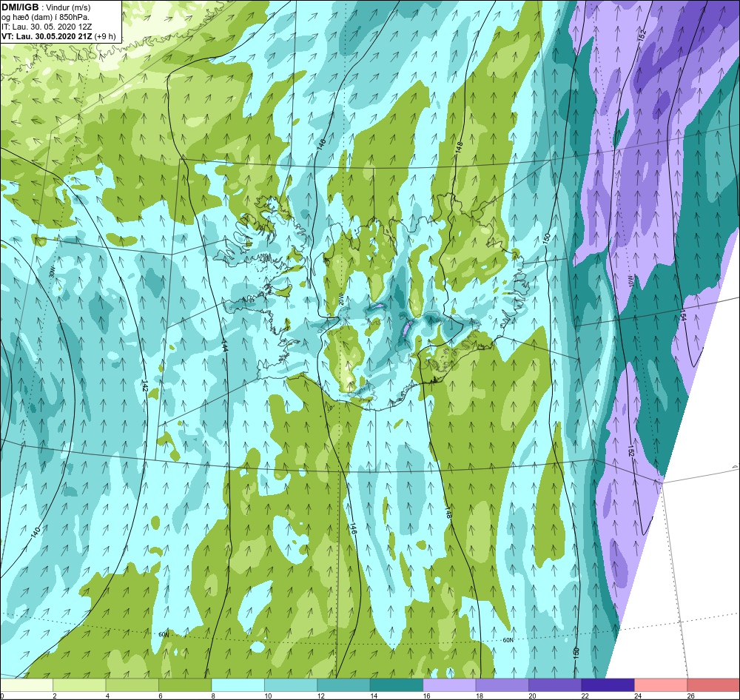Screen dimensions: 740x700
Task: Select the 4–6 m/s green legend swatch
Action: click(132, 684)
